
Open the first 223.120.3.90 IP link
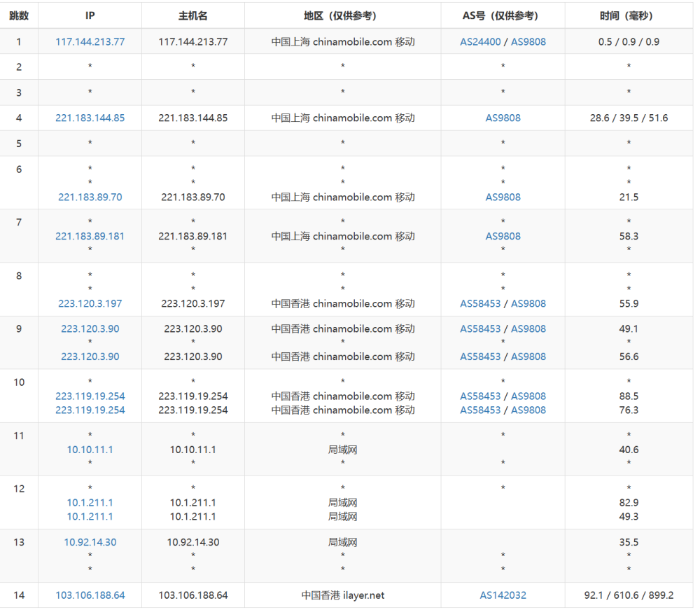click(x=90, y=328)
